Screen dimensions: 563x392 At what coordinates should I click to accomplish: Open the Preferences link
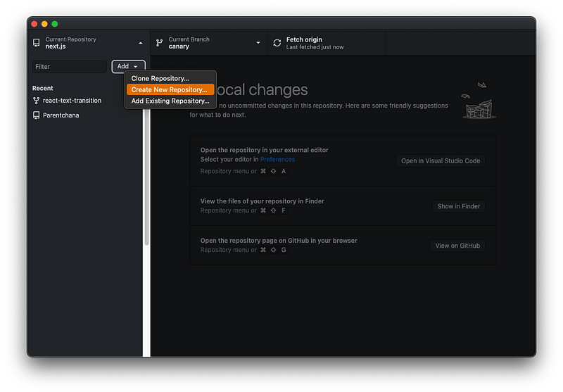277,159
